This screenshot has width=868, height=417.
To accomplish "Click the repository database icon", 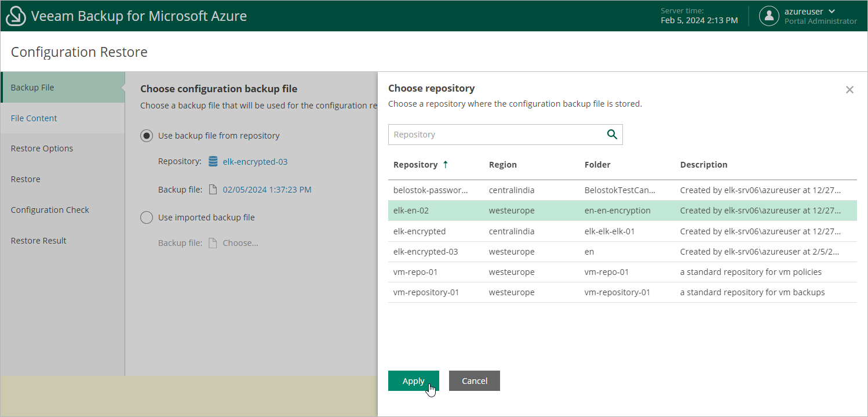I will click(x=213, y=161).
